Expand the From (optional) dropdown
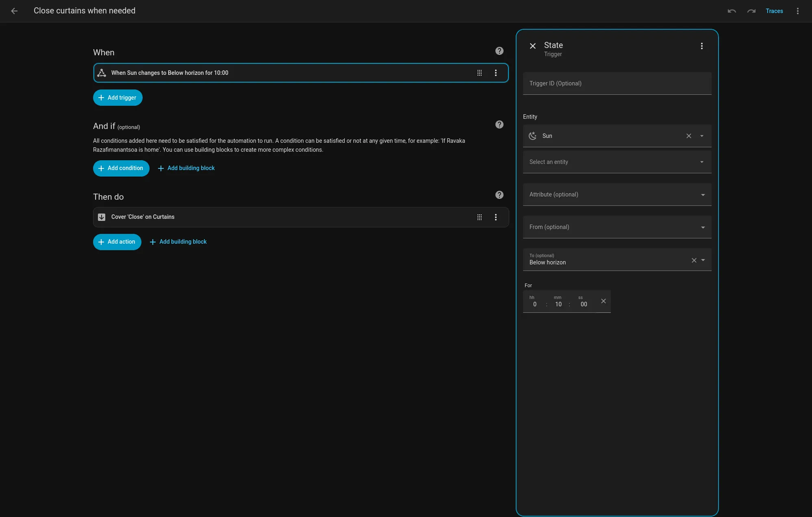Viewport: 812px width, 517px height. tap(703, 227)
